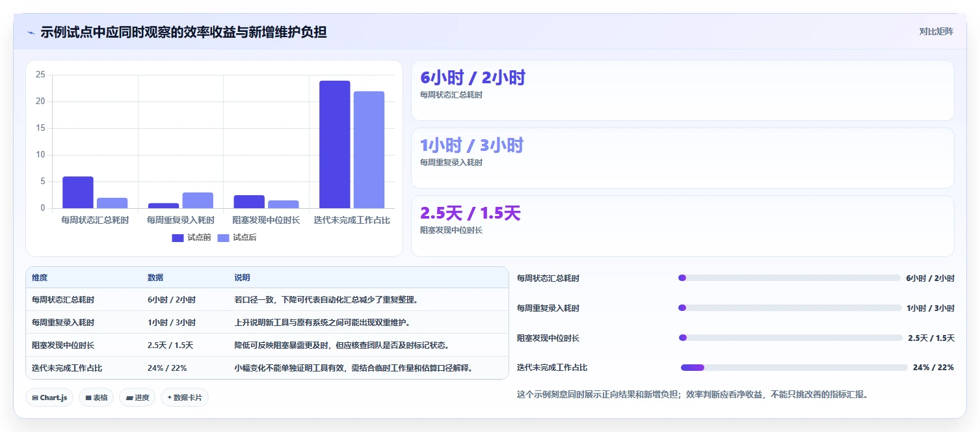Click 迭代未完成工作占比 progress bar
This screenshot has width=980, height=432.
point(794,368)
